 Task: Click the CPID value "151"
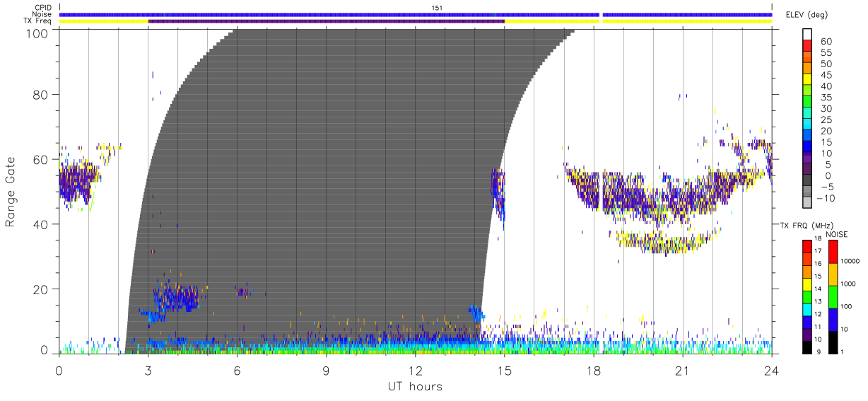tap(437, 8)
